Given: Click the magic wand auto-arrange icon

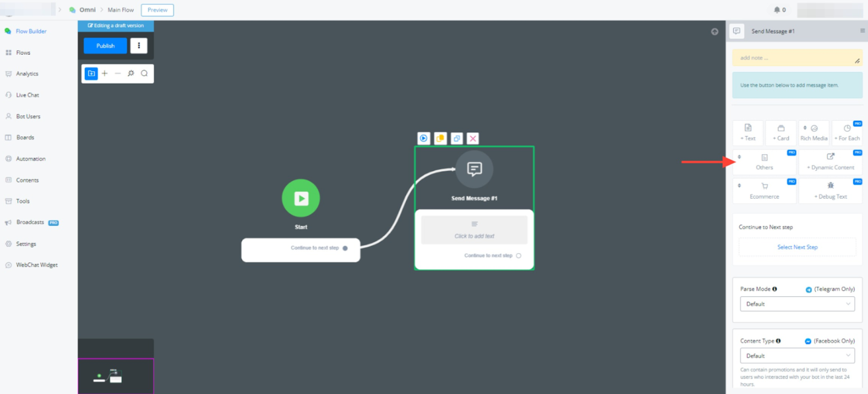Looking at the screenshot, I should pyautogui.click(x=131, y=73).
